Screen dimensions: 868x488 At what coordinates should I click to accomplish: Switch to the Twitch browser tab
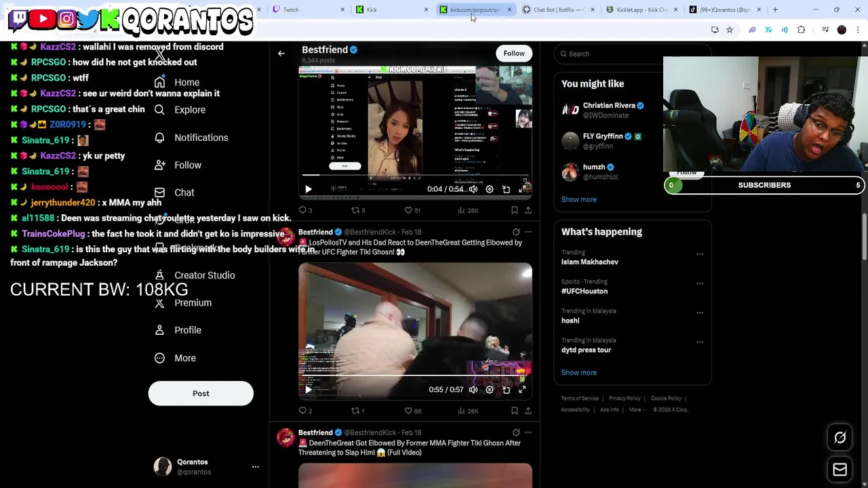309,9
